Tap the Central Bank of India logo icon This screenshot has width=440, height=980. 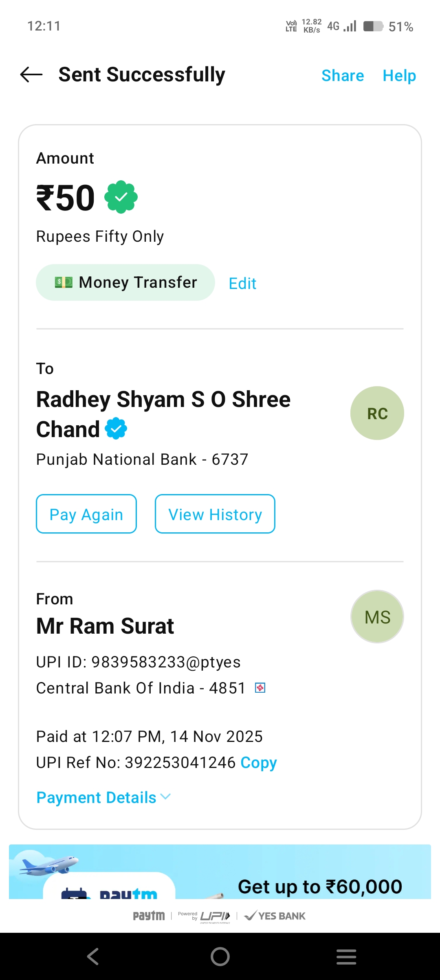click(x=260, y=688)
